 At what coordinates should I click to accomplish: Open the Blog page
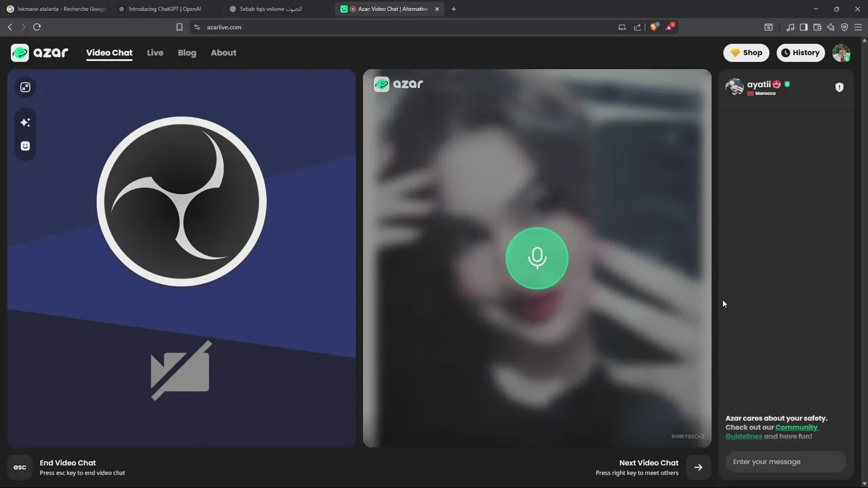coord(187,53)
